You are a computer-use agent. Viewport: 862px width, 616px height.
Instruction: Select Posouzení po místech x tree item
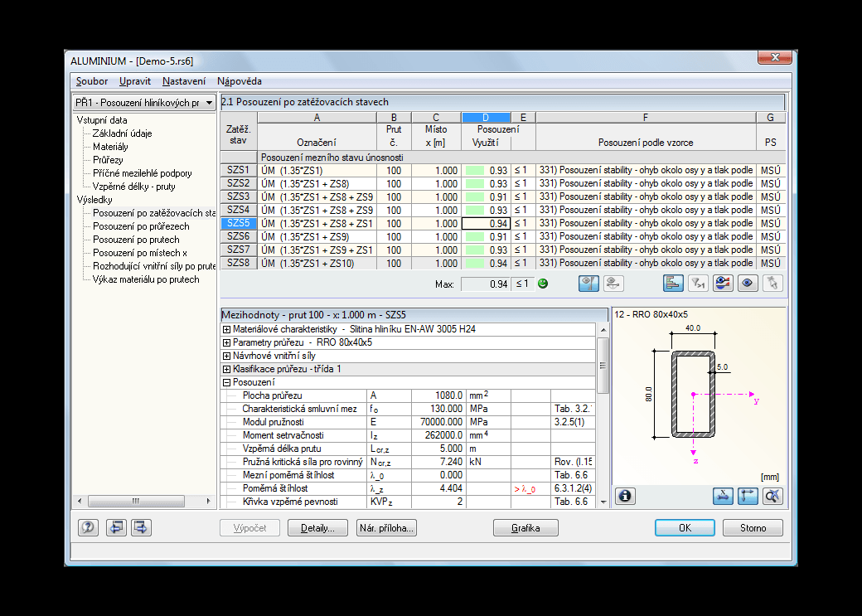139,252
